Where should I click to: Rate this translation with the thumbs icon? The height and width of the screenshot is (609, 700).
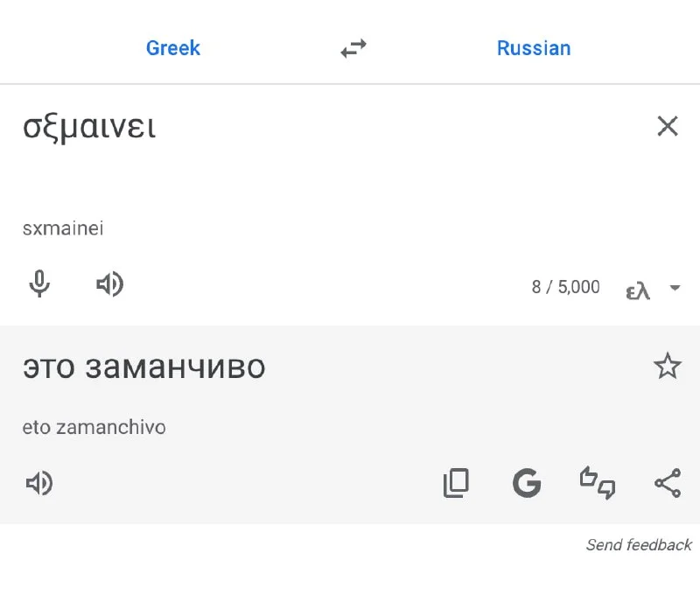coord(598,483)
